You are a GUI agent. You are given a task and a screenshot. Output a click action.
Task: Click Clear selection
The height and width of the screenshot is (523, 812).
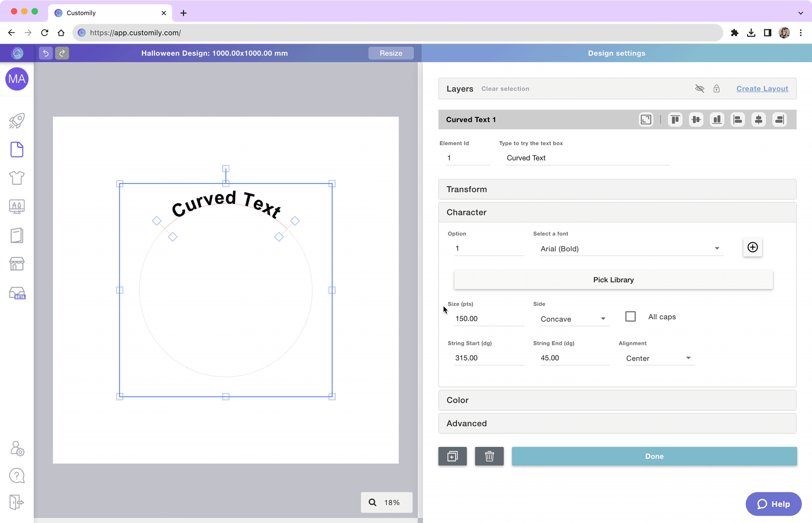505,89
